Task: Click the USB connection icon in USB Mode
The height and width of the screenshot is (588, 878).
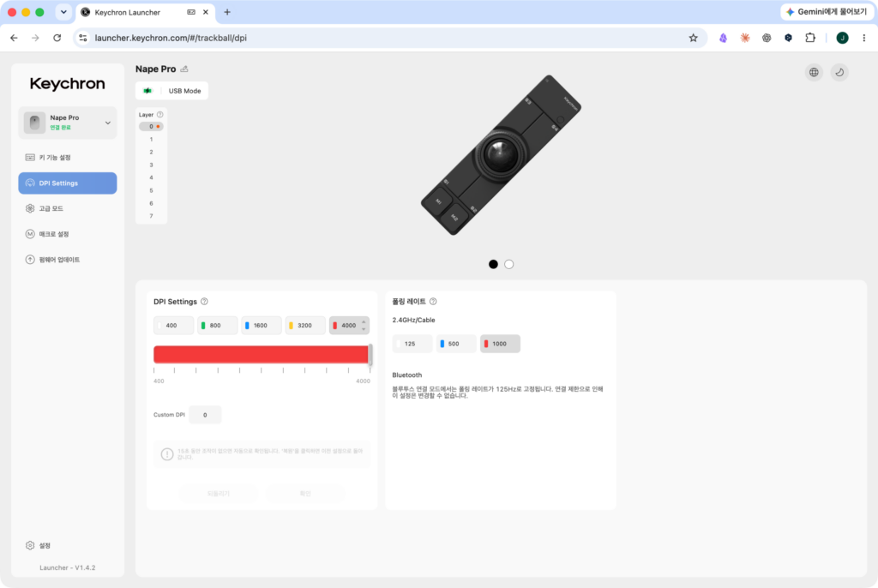Action: pos(147,91)
